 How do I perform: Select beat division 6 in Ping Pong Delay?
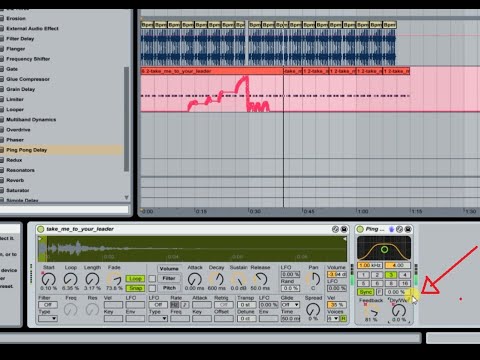click(x=377, y=283)
